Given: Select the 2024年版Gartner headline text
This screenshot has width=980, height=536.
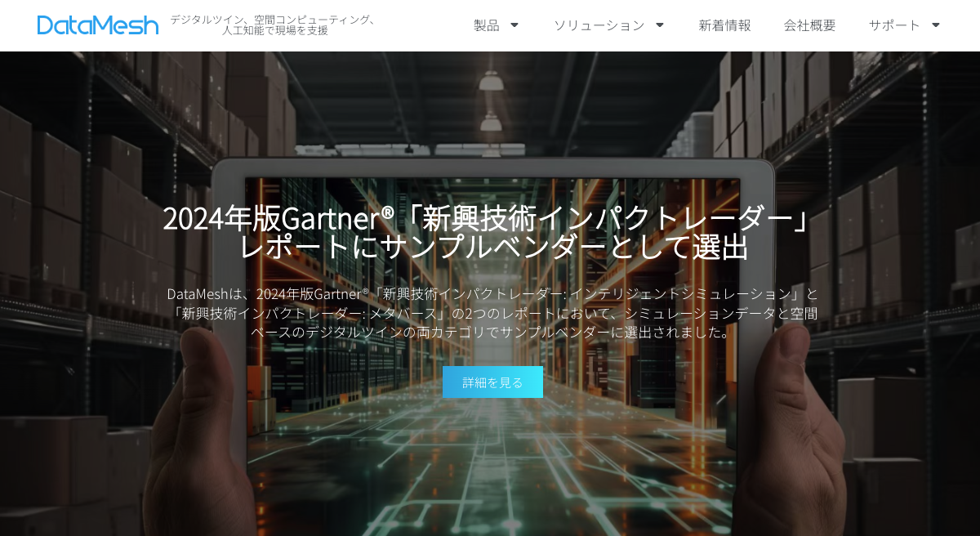Looking at the screenshot, I should pos(491,231).
